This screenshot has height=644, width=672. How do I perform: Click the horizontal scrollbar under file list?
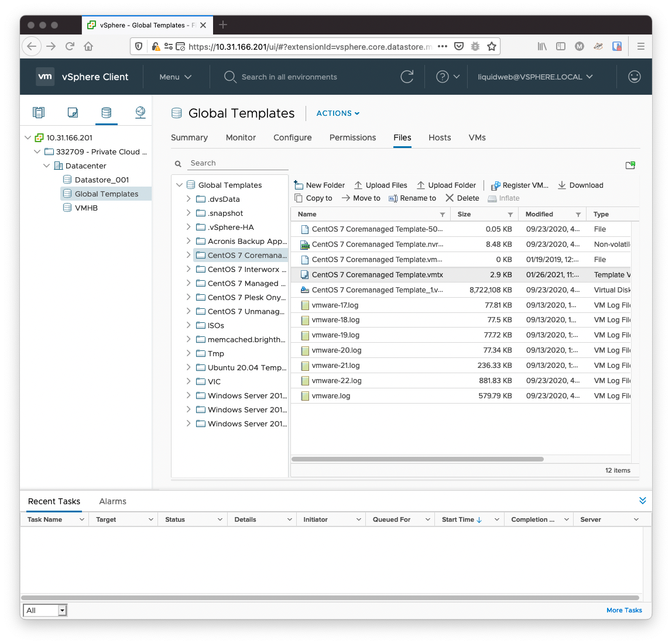coord(417,459)
